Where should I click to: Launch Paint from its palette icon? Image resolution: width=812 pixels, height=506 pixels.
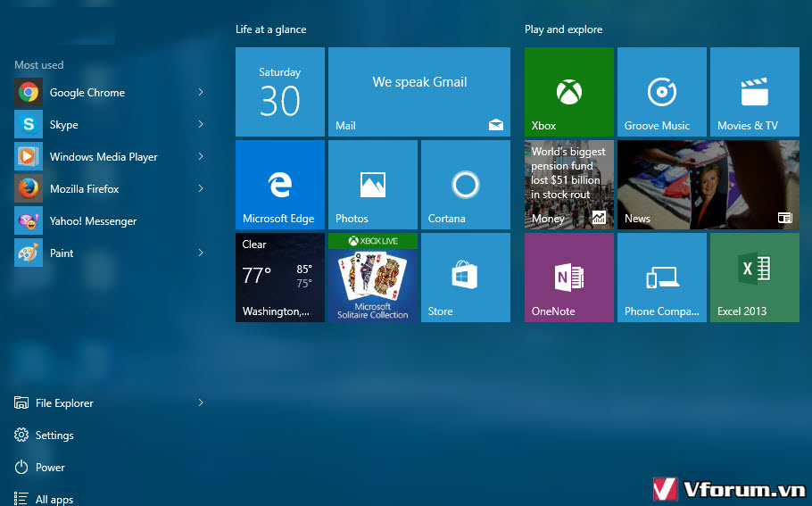(29, 253)
